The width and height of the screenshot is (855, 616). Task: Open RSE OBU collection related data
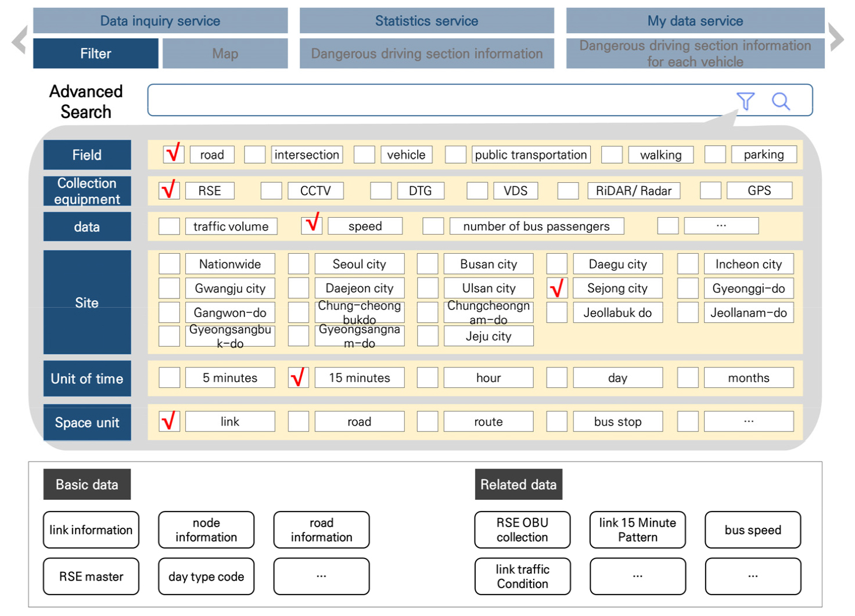pyautogui.click(x=522, y=529)
